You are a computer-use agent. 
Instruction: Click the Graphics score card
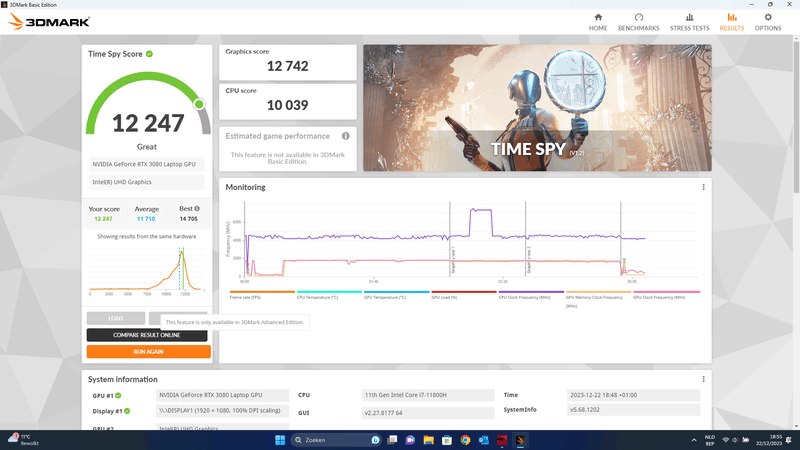coord(288,62)
